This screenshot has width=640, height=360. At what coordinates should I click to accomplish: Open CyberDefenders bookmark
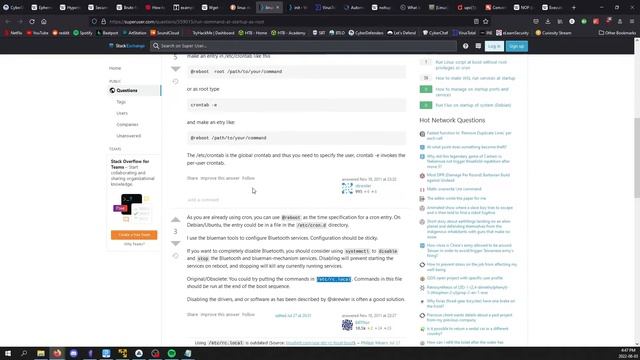[366, 33]
